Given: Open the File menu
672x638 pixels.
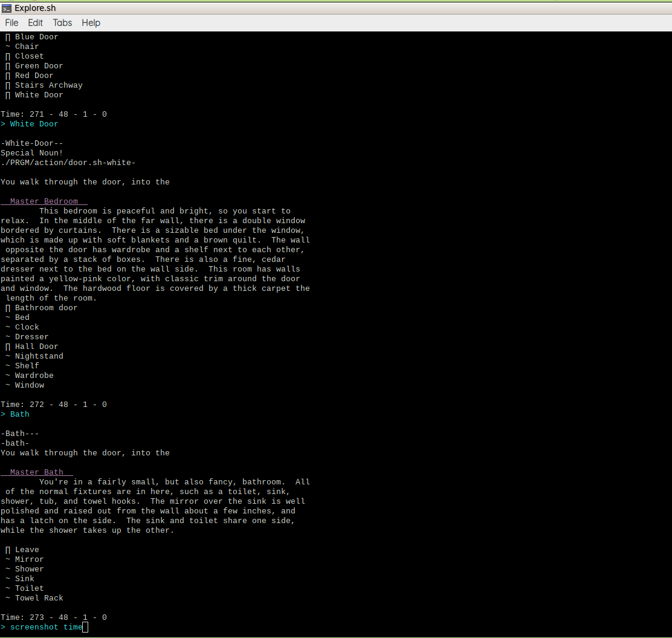Looking at the screenshot, I should coord(11,23).
